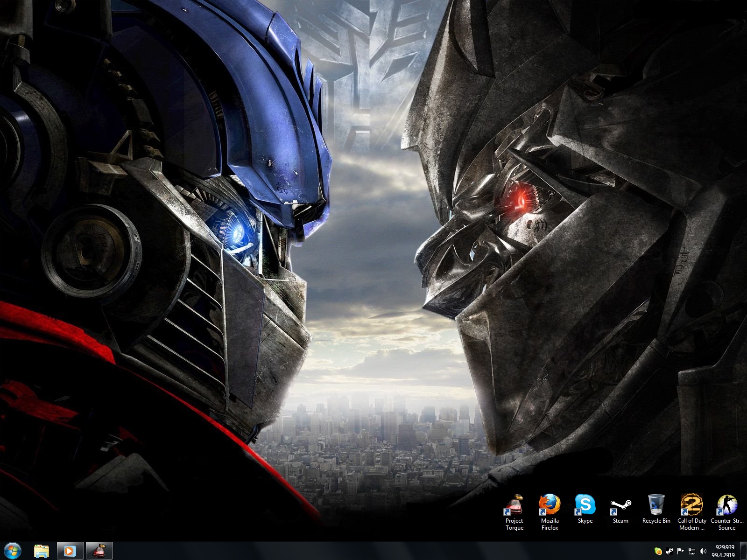Open the Action Center flag icon
The width and height of the screenshot is (747, 560).
click(680, 551)
